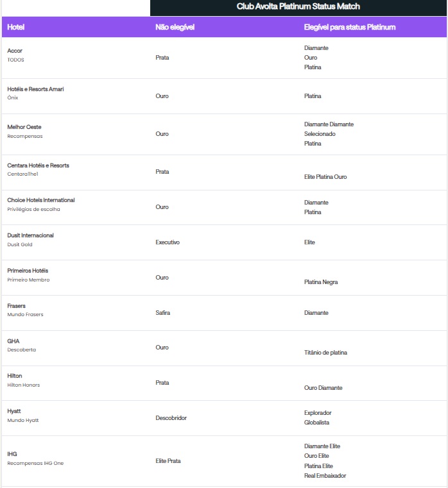Select the IHG hotel entry
The image size is (448, 488).
coord(12,454)
